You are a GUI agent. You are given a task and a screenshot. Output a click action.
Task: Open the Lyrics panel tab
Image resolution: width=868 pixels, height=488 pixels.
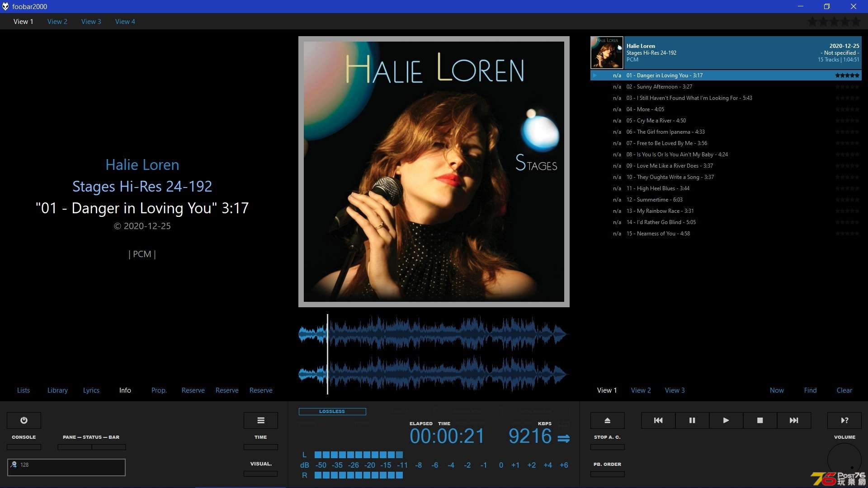click(91, 390)
